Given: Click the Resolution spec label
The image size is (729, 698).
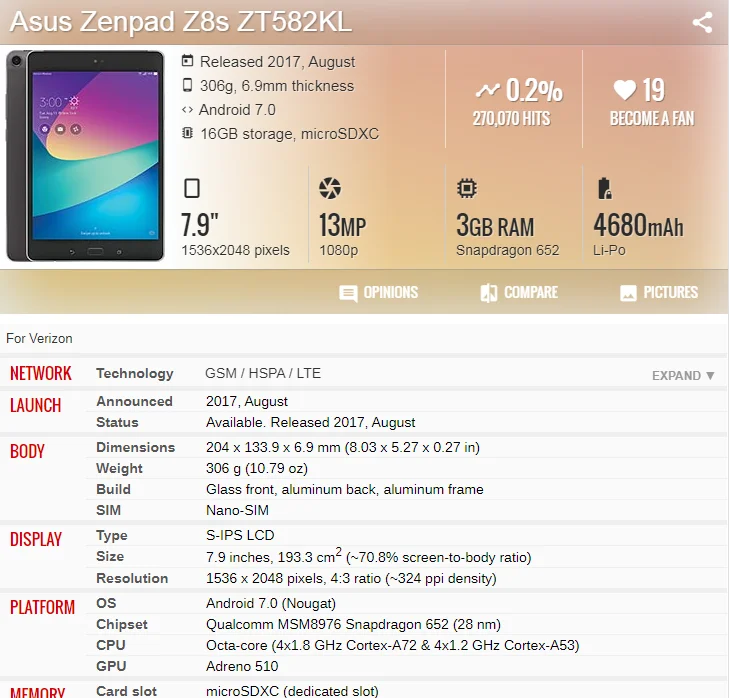Looking at the screenshot, I should coord(132,578).
